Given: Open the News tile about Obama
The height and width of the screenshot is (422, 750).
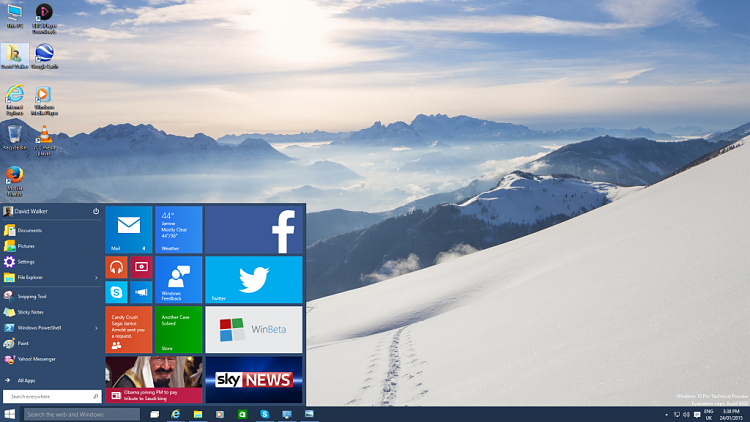Looking at the screenshot, I should 154,379.
